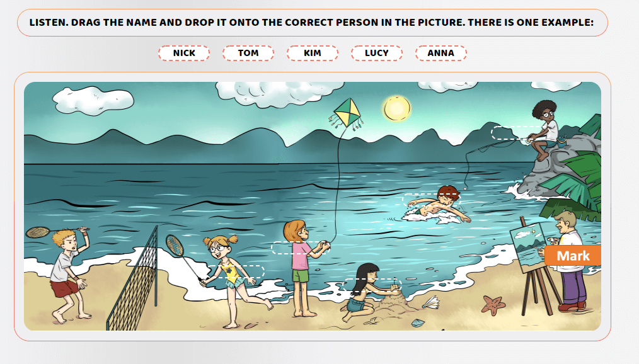
Task: Select the NICK name tag
Action: click(184, 53)
